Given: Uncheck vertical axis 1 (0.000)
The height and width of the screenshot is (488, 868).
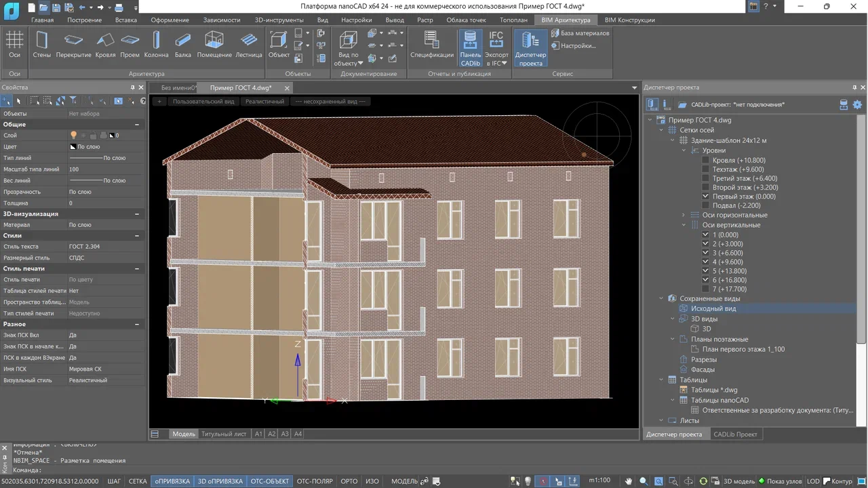Looking at the screenshot, I should click(x=705, y=234).
